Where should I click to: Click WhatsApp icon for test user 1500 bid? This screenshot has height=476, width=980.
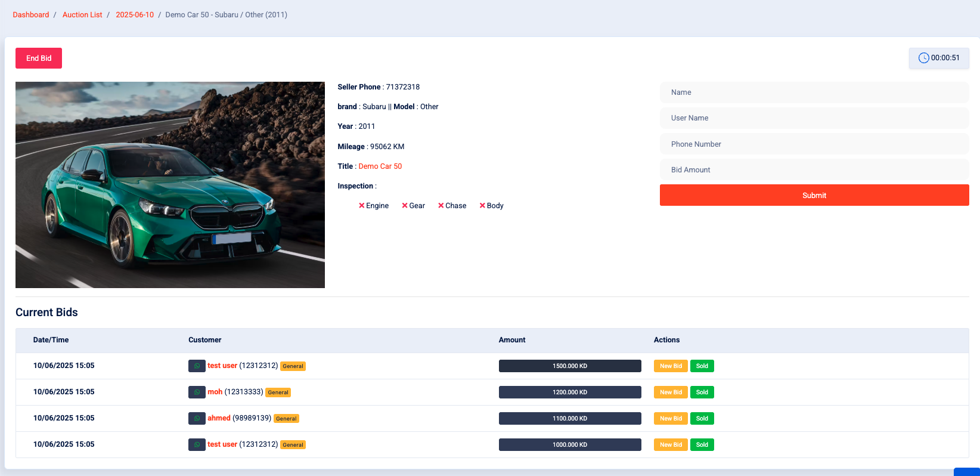(197, 366)
